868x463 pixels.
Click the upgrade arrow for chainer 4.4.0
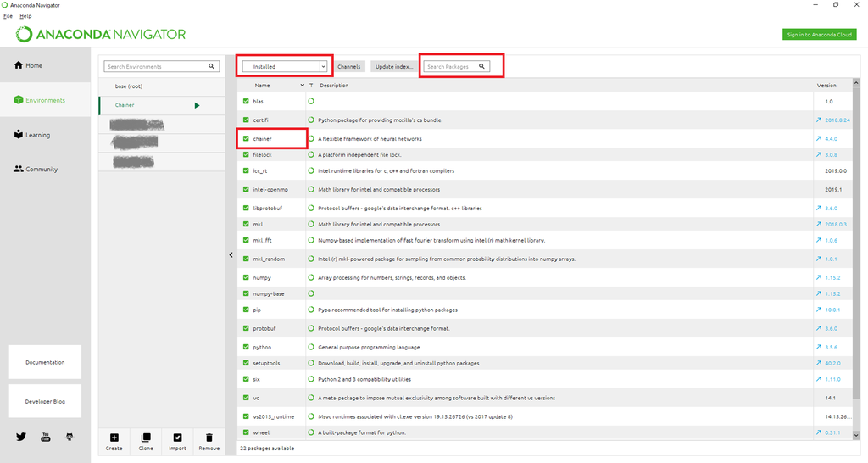(818, 138)
